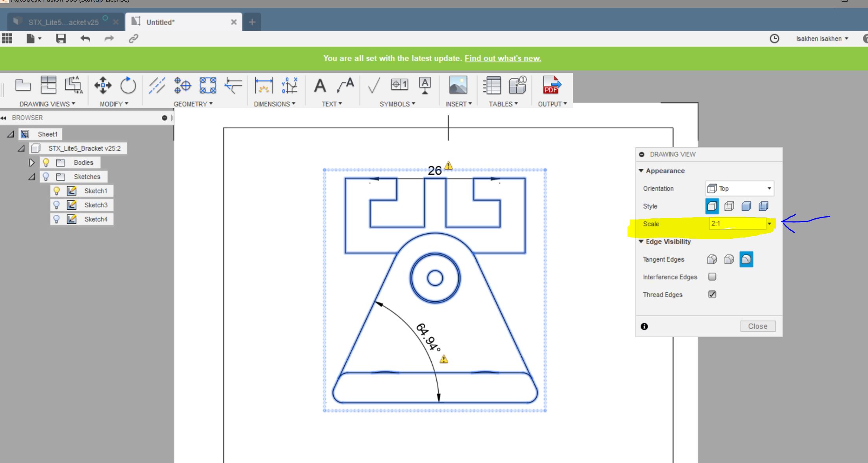This screenshot has height=463, width=868.
Task: Open the Orientation dropdown set to Top
Action: [x=769, y=188]
